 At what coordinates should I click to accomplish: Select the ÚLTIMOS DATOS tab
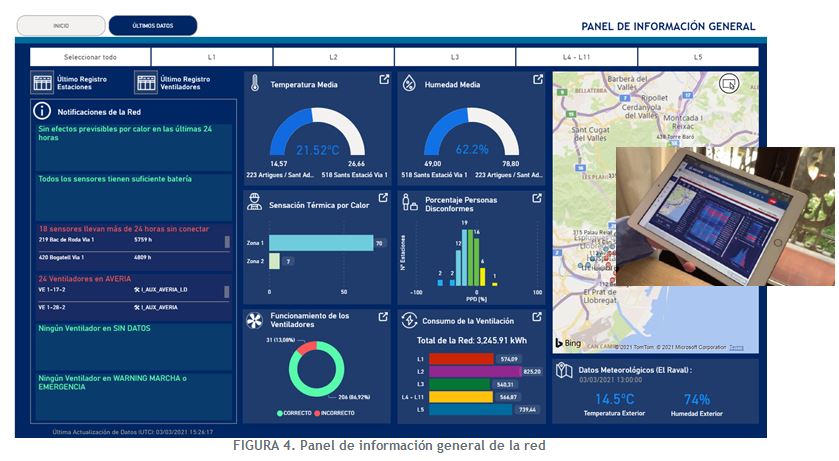[153, 26]
